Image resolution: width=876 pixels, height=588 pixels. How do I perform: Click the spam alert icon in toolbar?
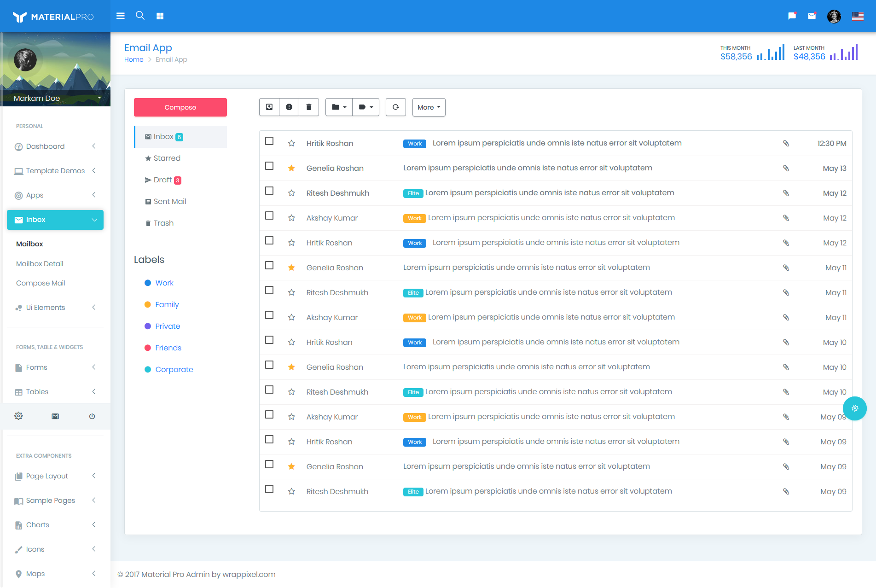[x=289, y=107]
